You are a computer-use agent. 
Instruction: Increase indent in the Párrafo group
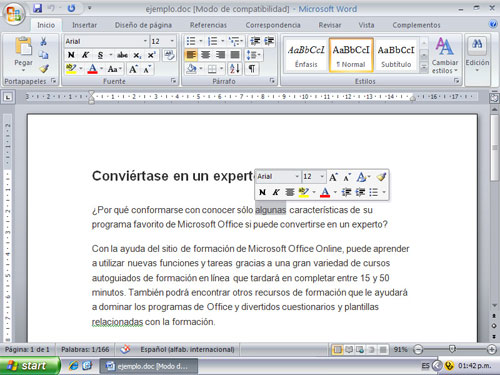click(269, 41)
